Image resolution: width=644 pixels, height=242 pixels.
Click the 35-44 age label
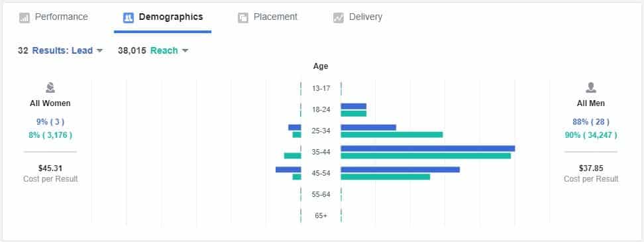(321, 152)
